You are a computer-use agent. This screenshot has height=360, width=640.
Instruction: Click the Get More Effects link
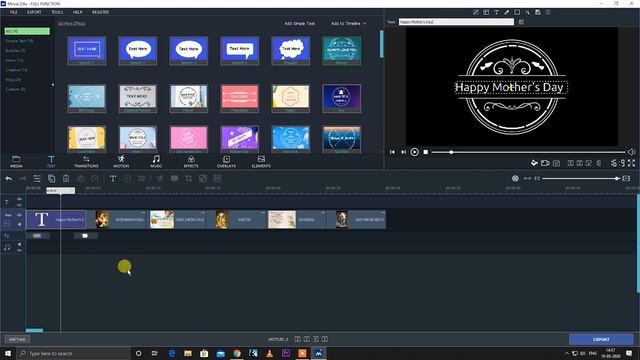71,24
